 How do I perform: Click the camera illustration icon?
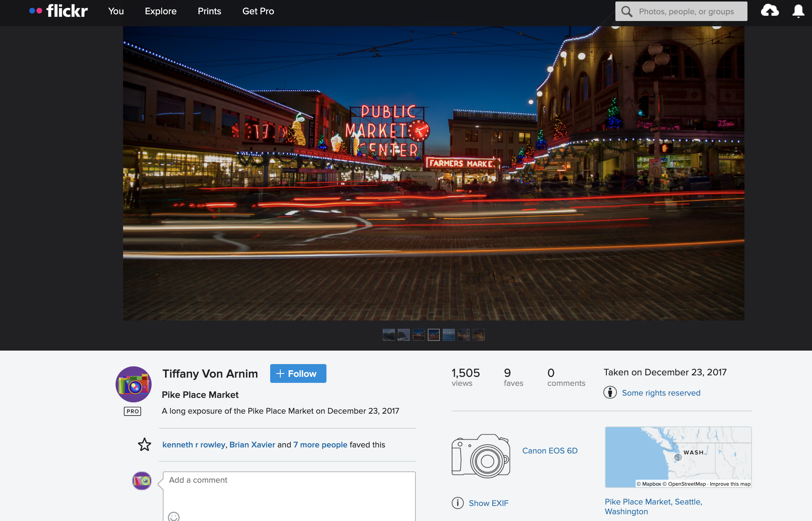(481, 456)
